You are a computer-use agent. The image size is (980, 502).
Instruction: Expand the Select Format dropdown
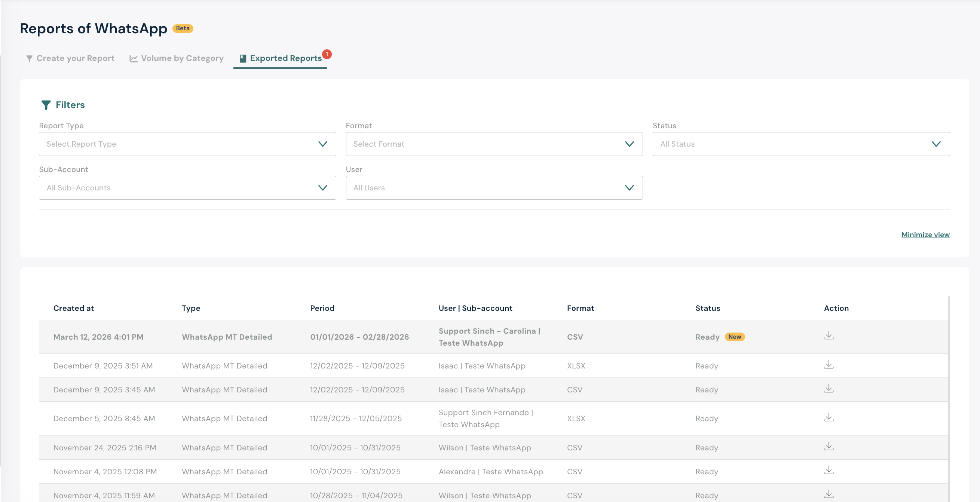pyautogui.click(x=494, y=144)
